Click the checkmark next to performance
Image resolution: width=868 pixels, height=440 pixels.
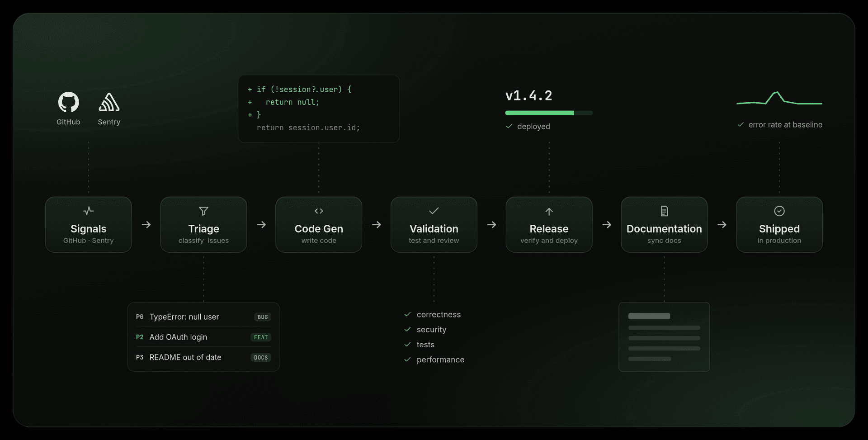(x=407, y=360)
